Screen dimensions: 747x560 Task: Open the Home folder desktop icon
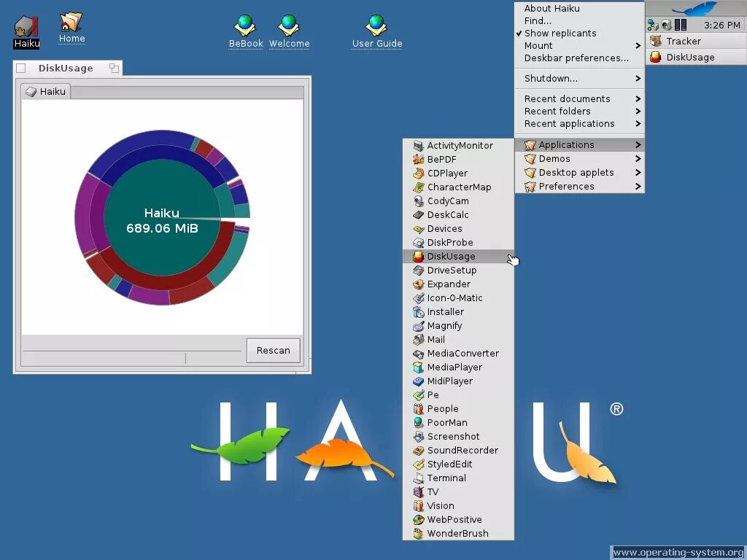[x=72, y=28]
